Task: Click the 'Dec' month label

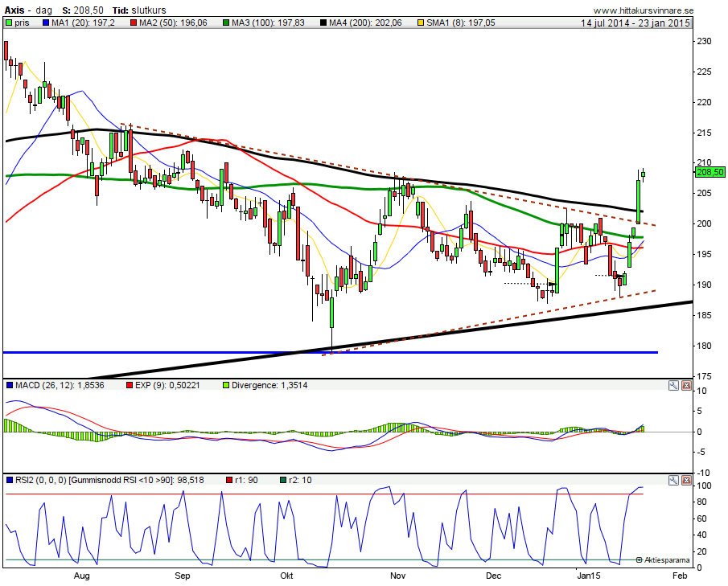Action: [494, 576]
